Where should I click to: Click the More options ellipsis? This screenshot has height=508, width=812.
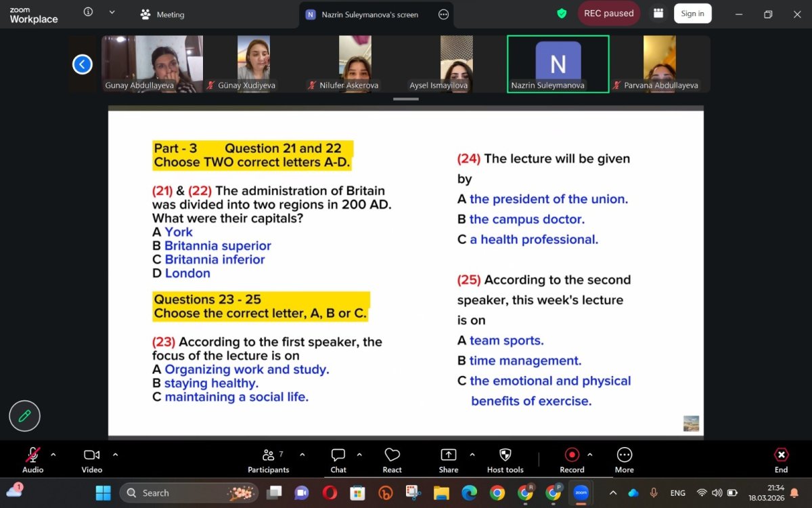tap(624, 461)
